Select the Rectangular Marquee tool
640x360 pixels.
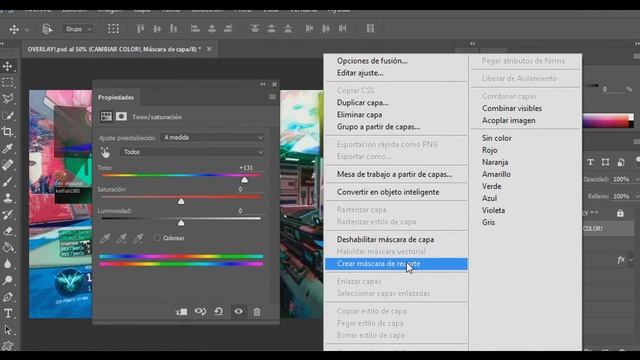(x=8, y=82)
